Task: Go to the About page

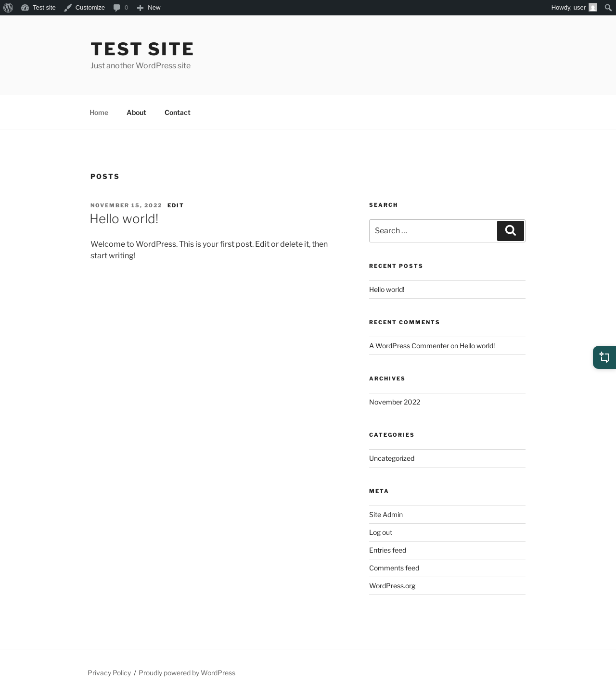Action: tap(136, 113)
